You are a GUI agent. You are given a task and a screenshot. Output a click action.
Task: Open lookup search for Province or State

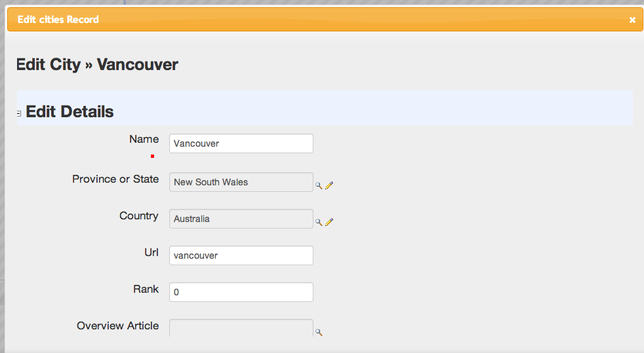(319, 186)
